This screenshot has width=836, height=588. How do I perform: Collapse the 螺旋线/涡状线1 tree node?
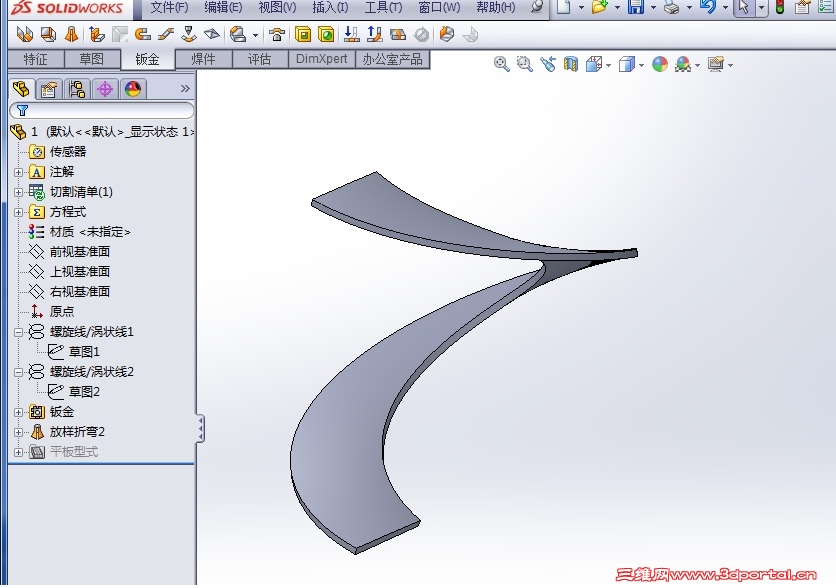pos(18,332)
